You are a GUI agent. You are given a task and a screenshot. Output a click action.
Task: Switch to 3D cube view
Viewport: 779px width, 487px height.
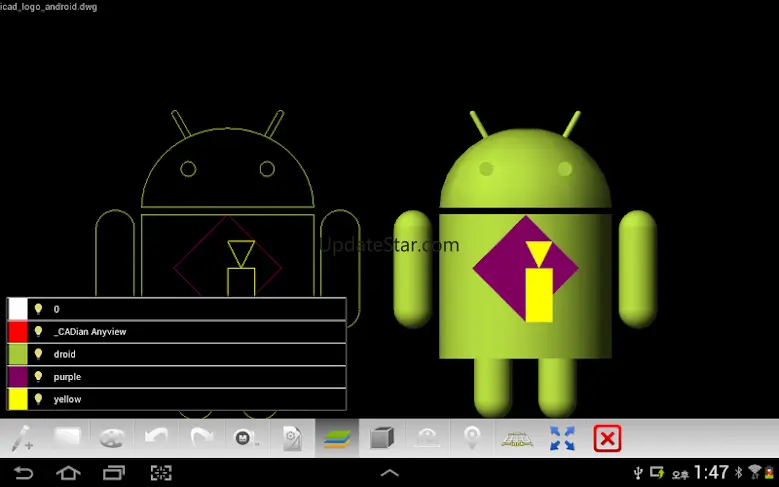tap(382, 438)
